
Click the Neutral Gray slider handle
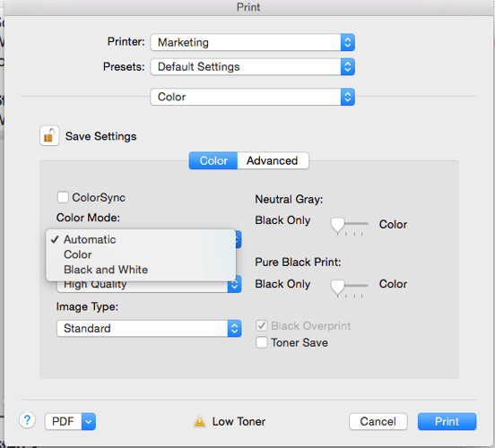click(x=337, y=225)
